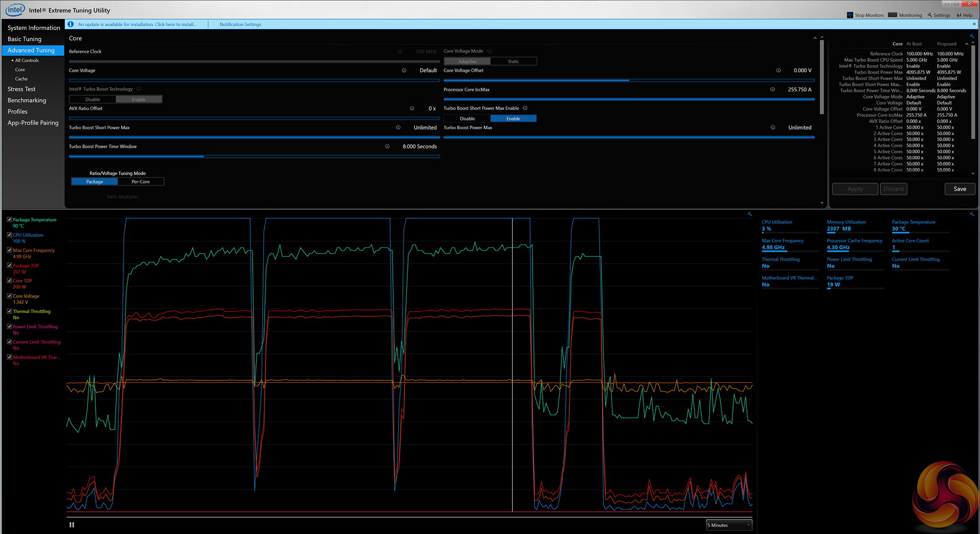Uncheck the Thermal Throttling checkbox
This screenshot has width=980, height=534.
pos(10,311)
